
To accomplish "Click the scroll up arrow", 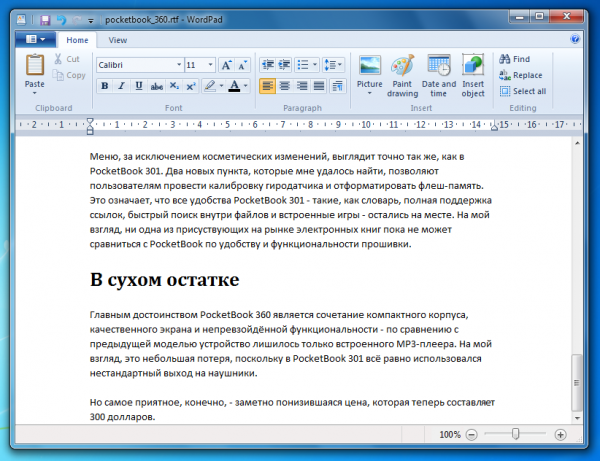I will tap(577, 143).
